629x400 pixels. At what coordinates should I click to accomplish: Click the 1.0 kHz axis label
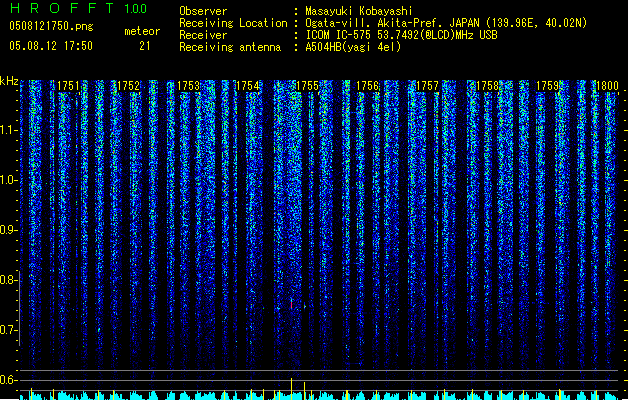click(8, 180)
